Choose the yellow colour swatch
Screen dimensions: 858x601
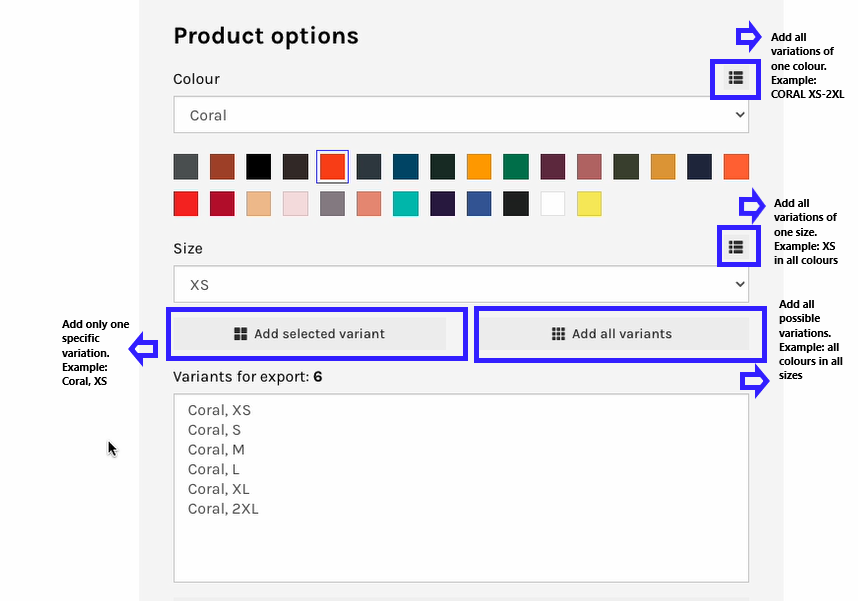(589, 204)
